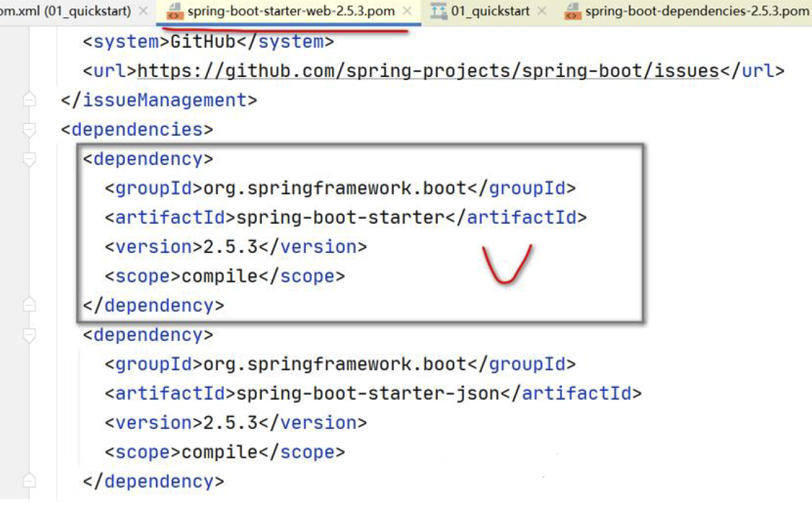Image resolution: width=812 pixels, height=509 pixels.
Task: Fold marker at spring-boot-starter closing dependency tag
Action: [29, 306]
